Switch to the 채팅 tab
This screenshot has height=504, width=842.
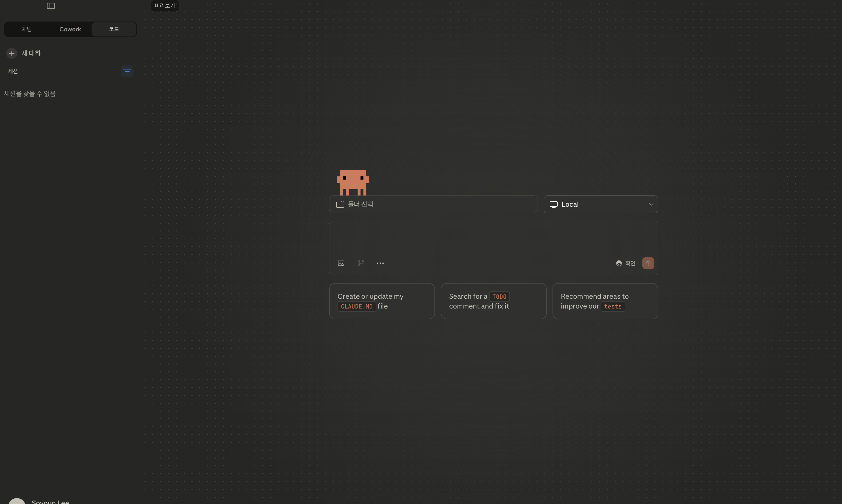click(x=26, y=29)
